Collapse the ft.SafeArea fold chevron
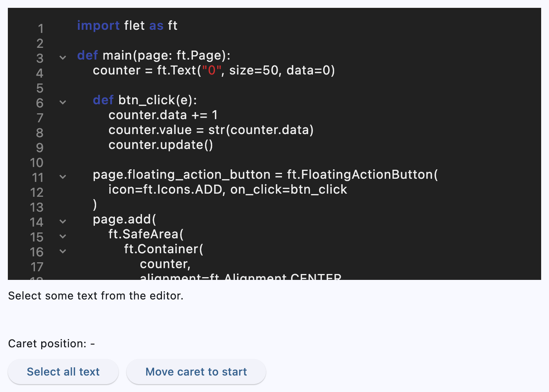549x392 pixels. (62, 236)
